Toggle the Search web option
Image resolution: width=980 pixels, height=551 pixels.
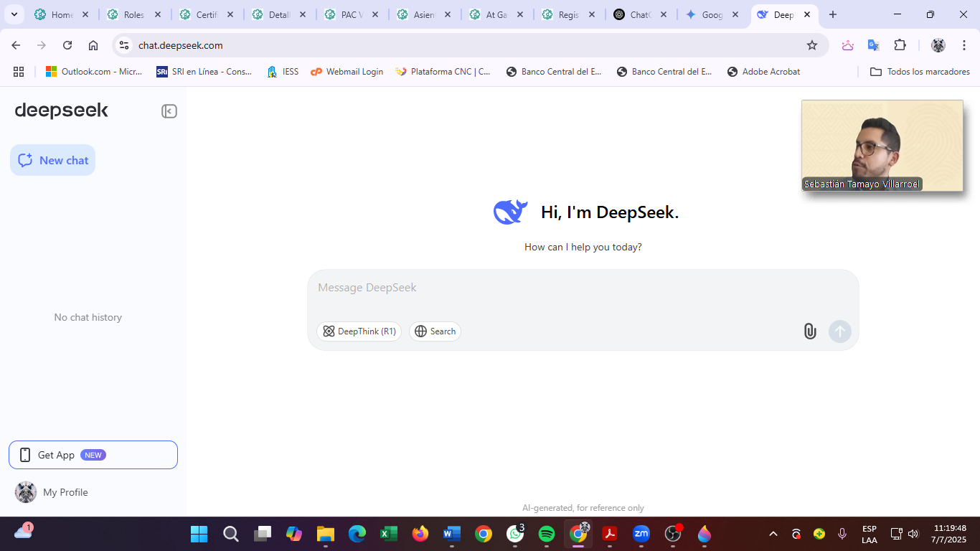pyautogui.click(x=435, y=331)
